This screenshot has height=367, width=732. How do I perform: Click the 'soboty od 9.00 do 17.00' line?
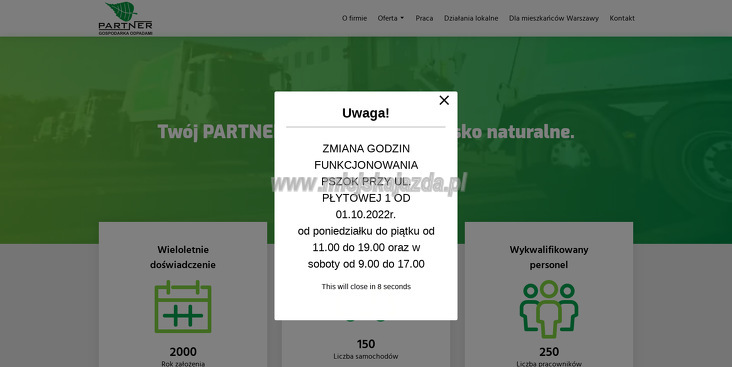[x=366, y=264]
